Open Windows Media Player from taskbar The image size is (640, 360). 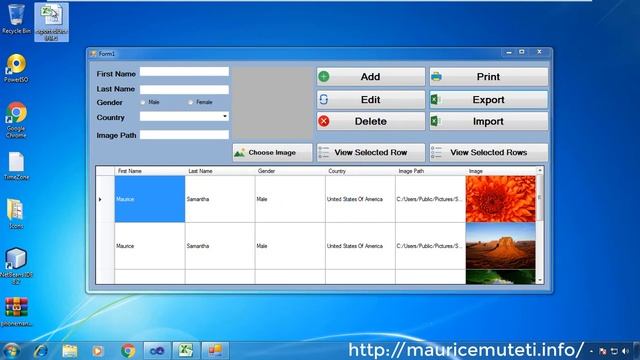pyautogui.click(x=98, y=351)
